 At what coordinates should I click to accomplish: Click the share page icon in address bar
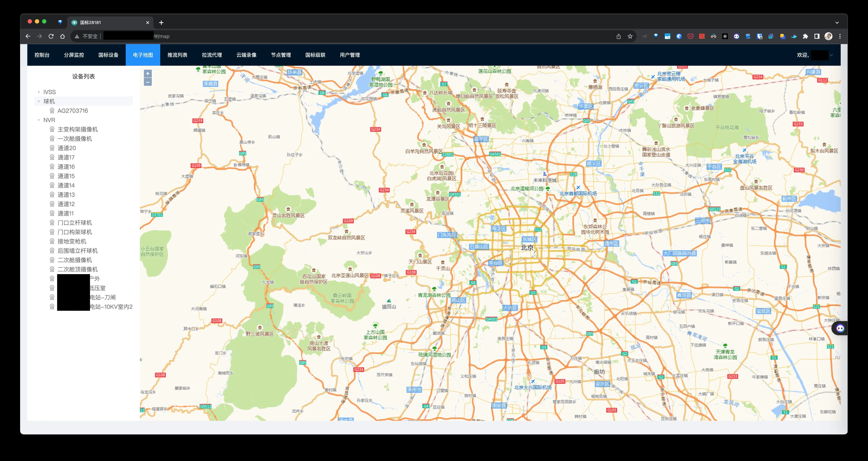(619, 36)
